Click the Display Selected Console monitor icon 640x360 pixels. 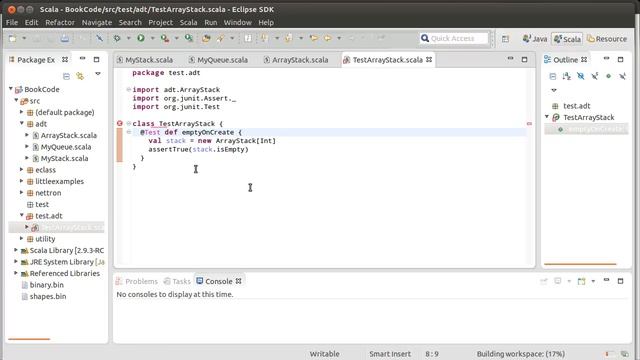point(558,281)
